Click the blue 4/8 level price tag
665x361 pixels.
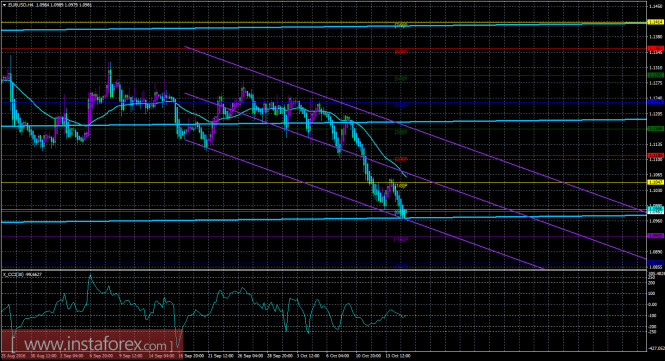(x=655, y=102)
